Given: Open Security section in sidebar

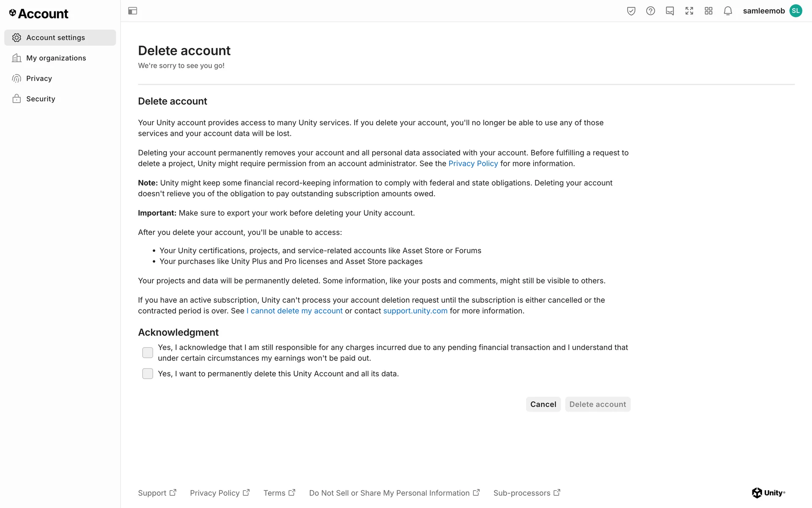Looking at the screenshot, I should tap(41, 99).
